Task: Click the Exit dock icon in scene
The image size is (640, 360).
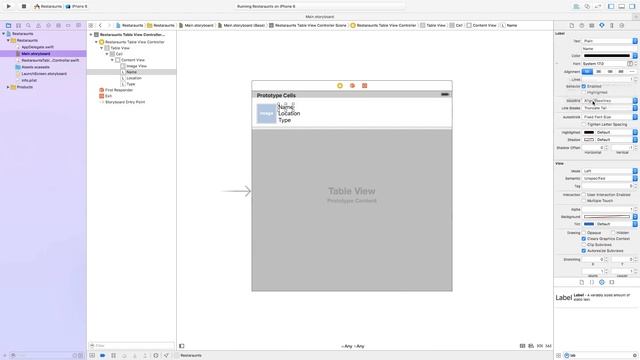Action: 364,86
